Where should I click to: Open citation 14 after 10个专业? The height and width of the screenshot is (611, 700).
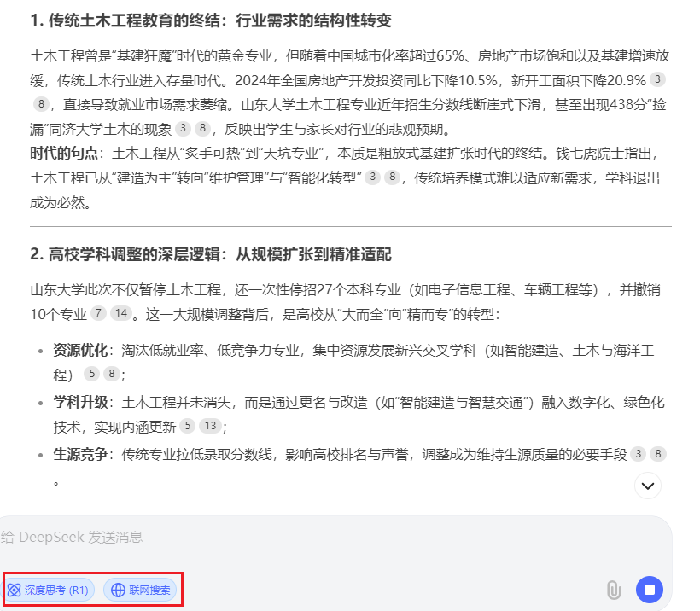click(121, 313)
